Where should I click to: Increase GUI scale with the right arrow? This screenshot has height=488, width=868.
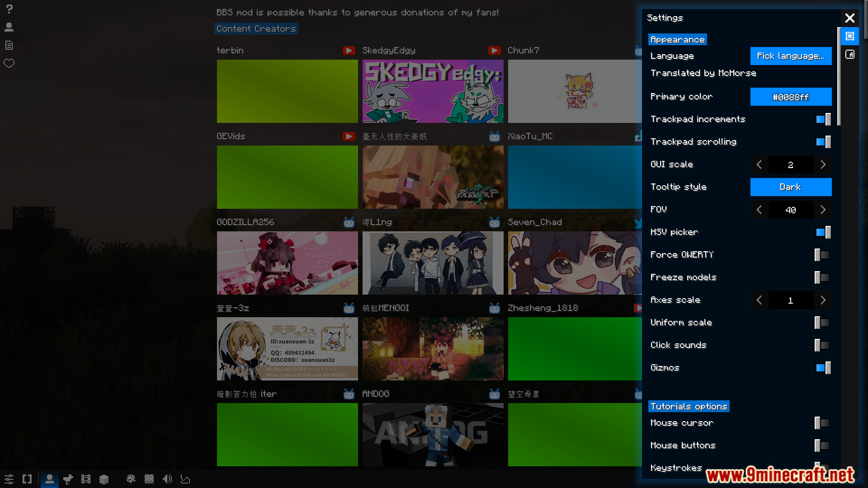pyautogui.click(x=823, y=164)
